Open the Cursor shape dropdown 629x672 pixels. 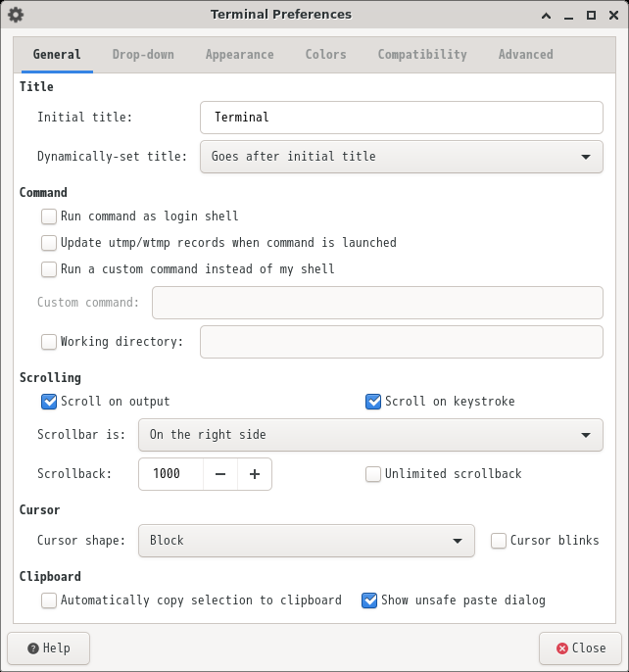(306, 541)
